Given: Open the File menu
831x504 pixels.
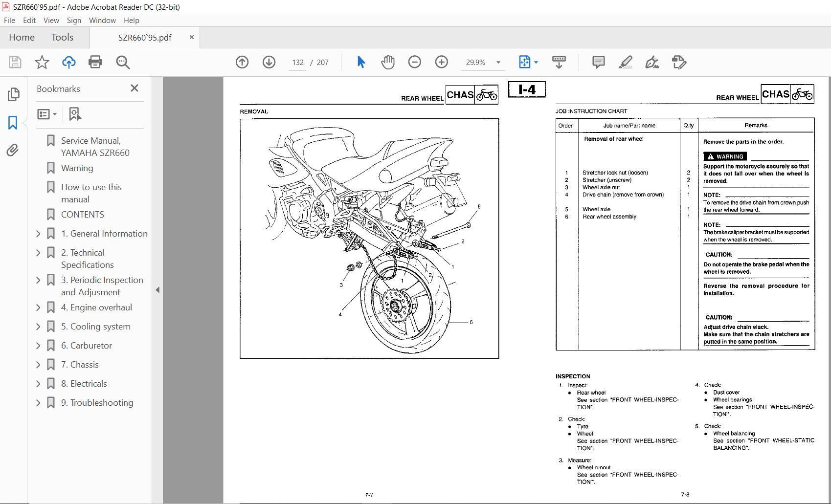Looking at the screenshot, I should click(9, 20).
